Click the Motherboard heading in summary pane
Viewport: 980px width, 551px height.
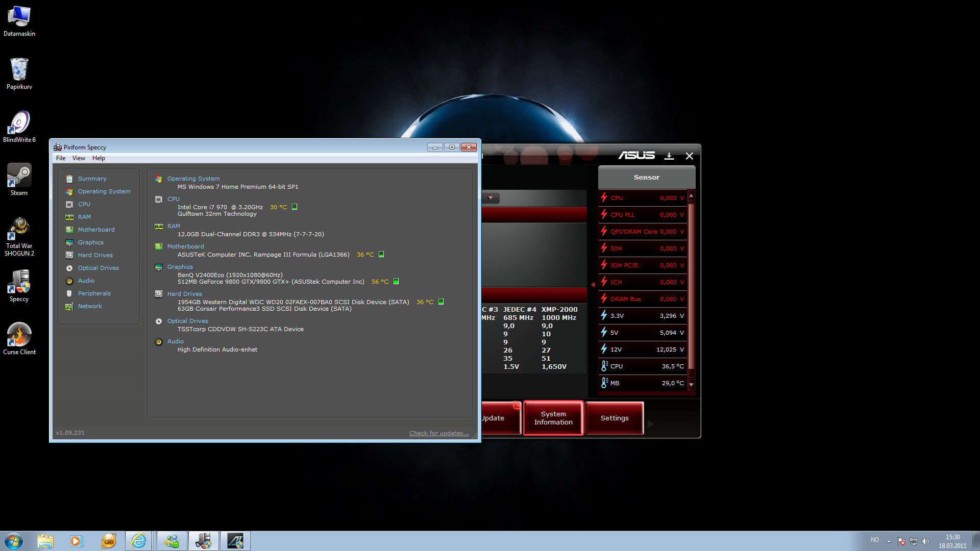(x=185, y=246)
